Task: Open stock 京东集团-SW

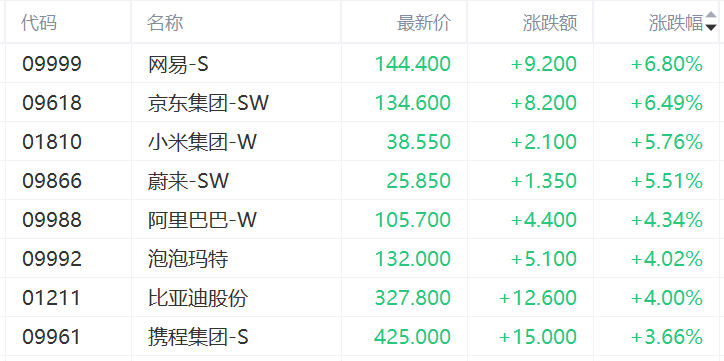Action: (208, 102)
